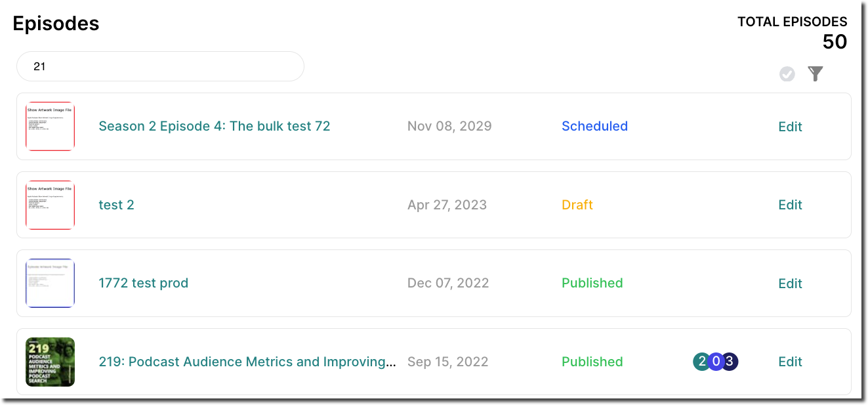
Task: Click the teal circle badge showing 2
Action: coord(701,362)
